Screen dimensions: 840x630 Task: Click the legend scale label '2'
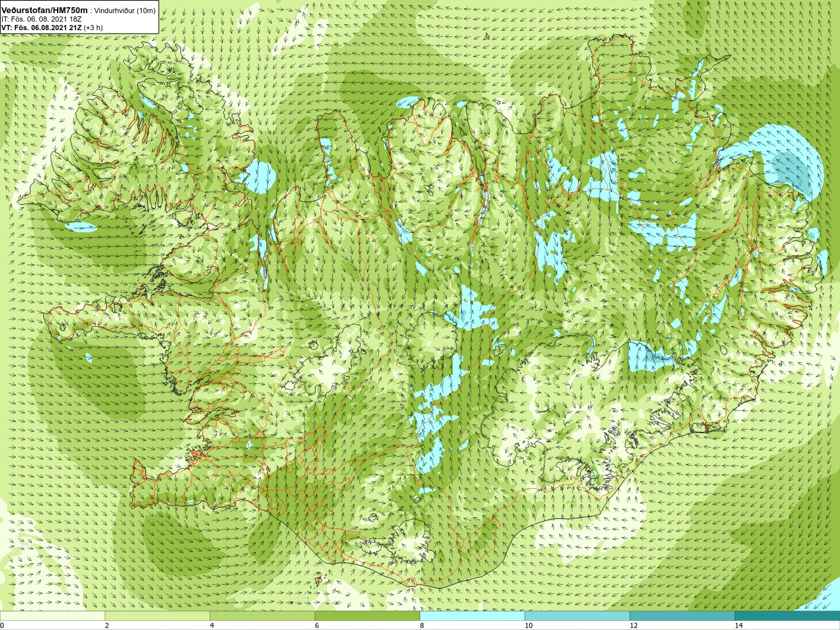107,625
